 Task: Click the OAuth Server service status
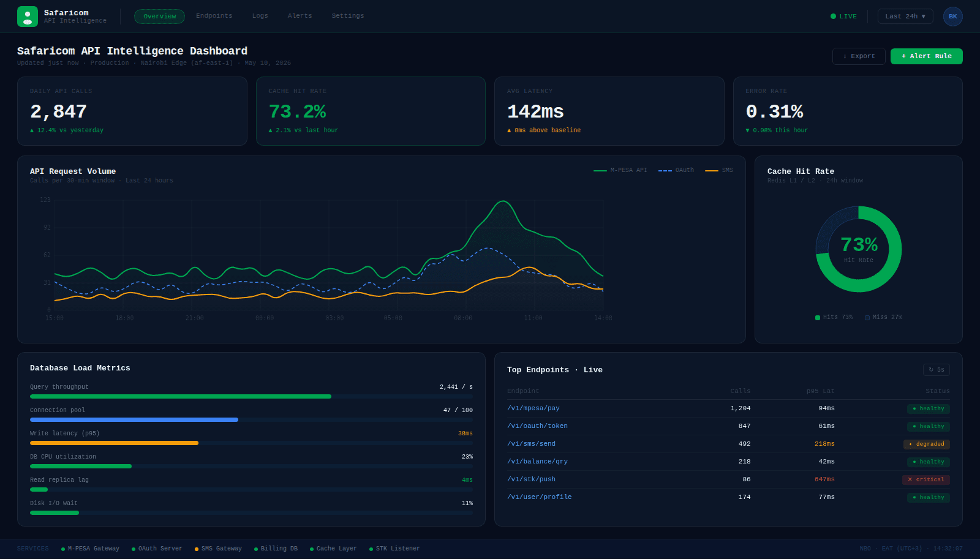(x=157, y=549)
